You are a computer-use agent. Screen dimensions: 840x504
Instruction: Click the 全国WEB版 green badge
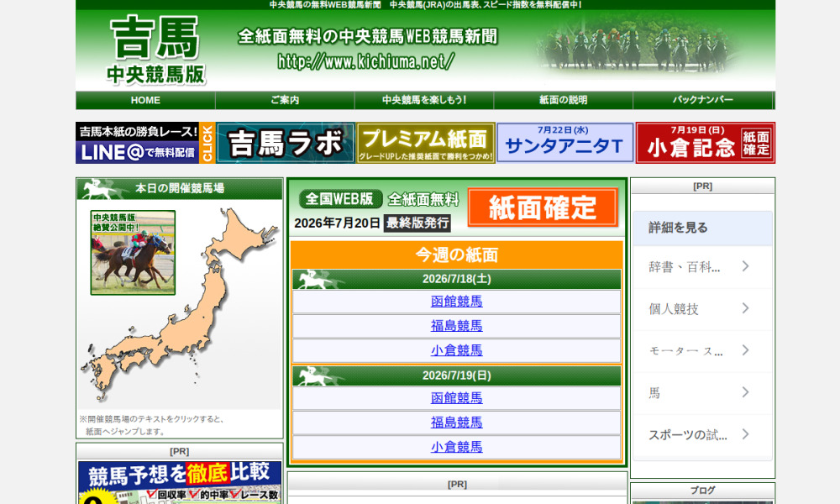coord(341,199)
